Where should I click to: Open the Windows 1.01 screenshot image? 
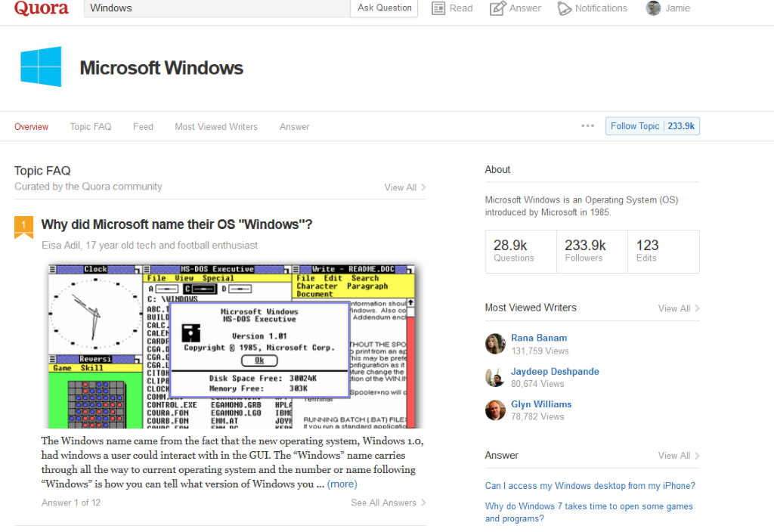(231, 346)
